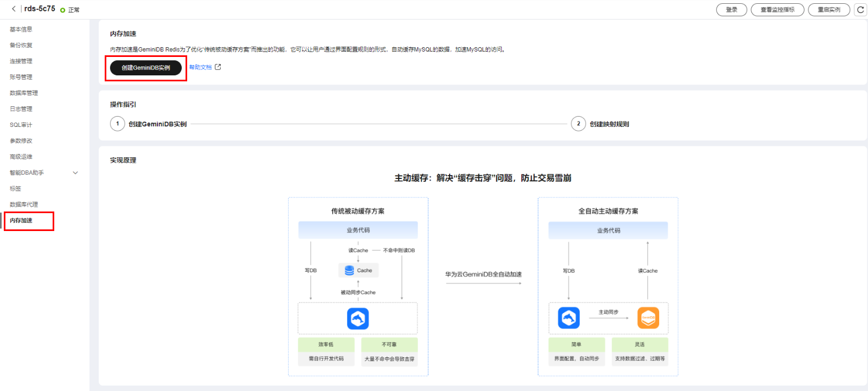The width and height of the screenshot is (868, 391).
Task: Click the blue database icon in 传统被动缓存方案
Action: coord(358,318)
